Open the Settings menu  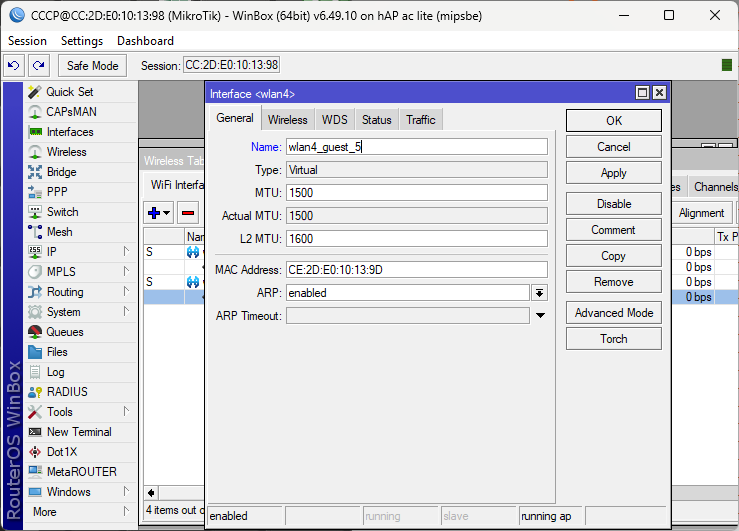pyautogui.click(x=82, y=41)
